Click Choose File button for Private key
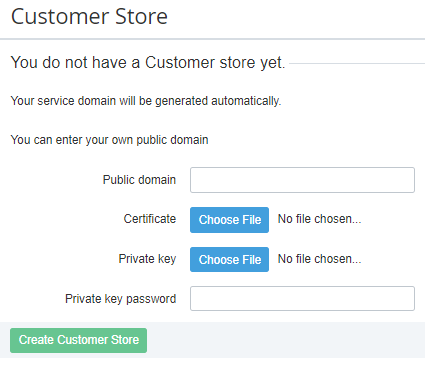Screen dimensions: 425x365 [229, 259]
